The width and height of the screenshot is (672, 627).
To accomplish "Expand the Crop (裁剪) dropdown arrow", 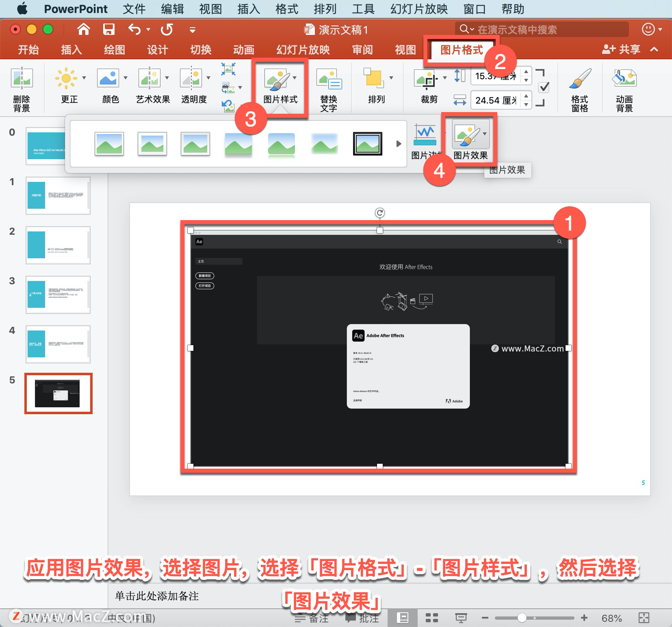I will [x=445, y=78].
